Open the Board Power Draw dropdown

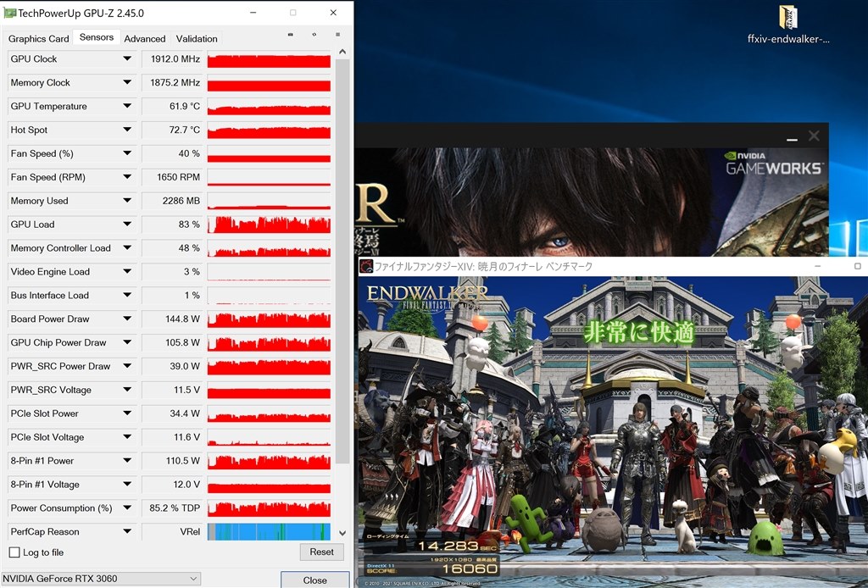[x=127, y=319]
